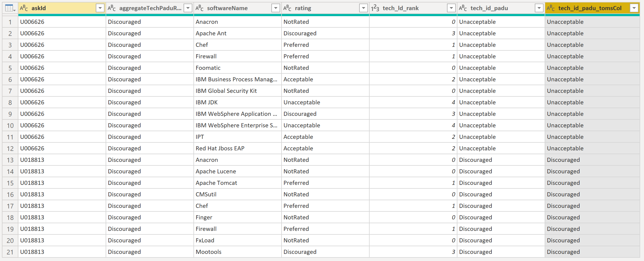Select row number 1
Image resolution: width=644 pixels, height=261 pixels.
pyautogui.click(x=10, y=22)
